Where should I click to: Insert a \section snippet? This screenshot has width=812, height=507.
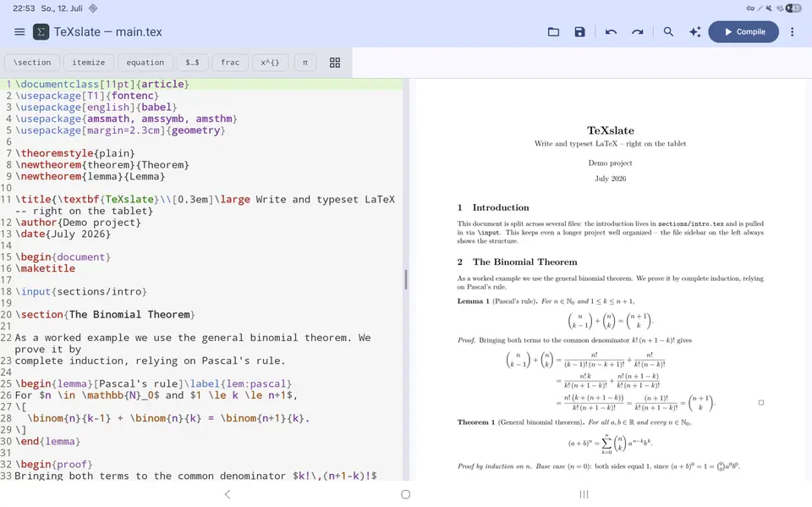pos(32,62)
